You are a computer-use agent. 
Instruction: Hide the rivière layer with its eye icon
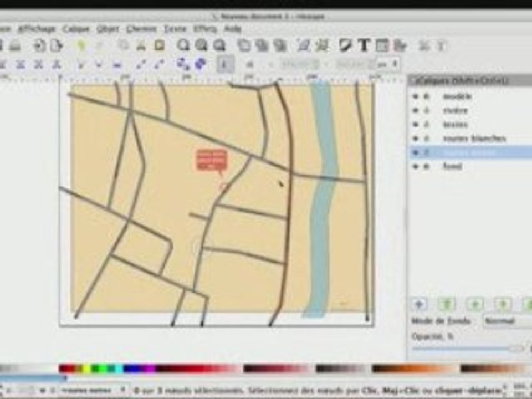(415, 110)
